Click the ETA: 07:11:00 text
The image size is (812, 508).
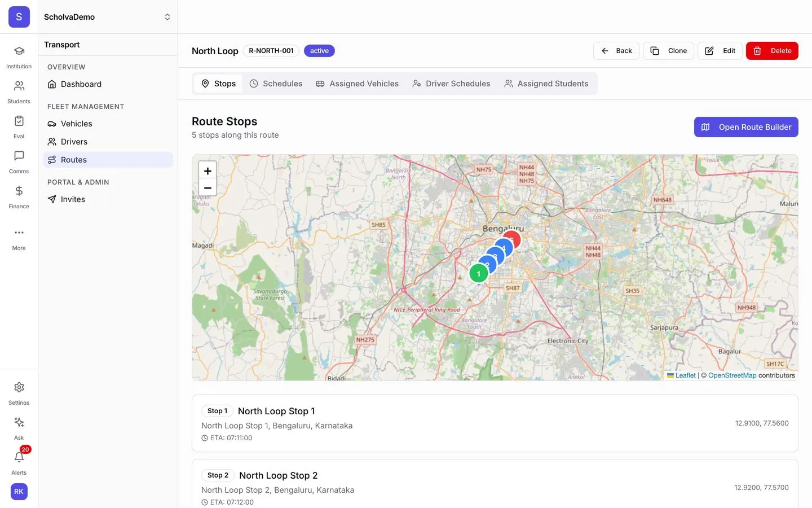point(231,438)
